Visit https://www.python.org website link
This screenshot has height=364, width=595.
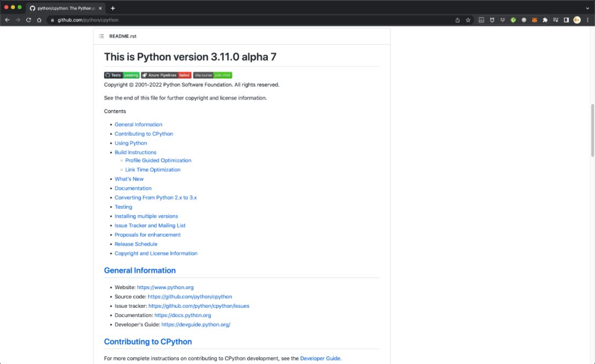point(165,287)
